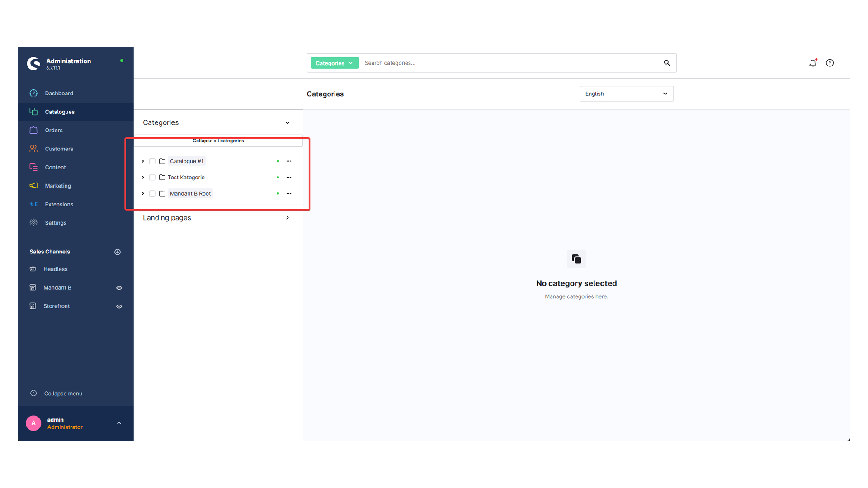The image size is (868, 488).
Task: Open options menu for Test Kategorie
Action: coord(289,178)
